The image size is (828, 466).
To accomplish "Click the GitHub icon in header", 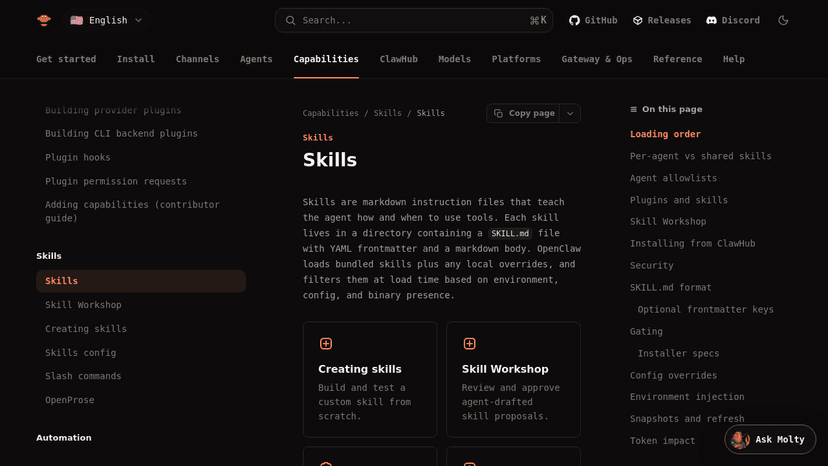I will point(575,20).
